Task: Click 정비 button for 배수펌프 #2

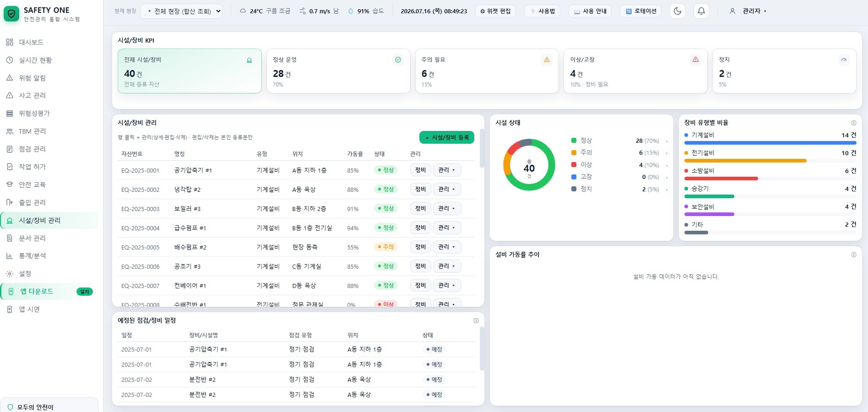Action: pos(421,247)
